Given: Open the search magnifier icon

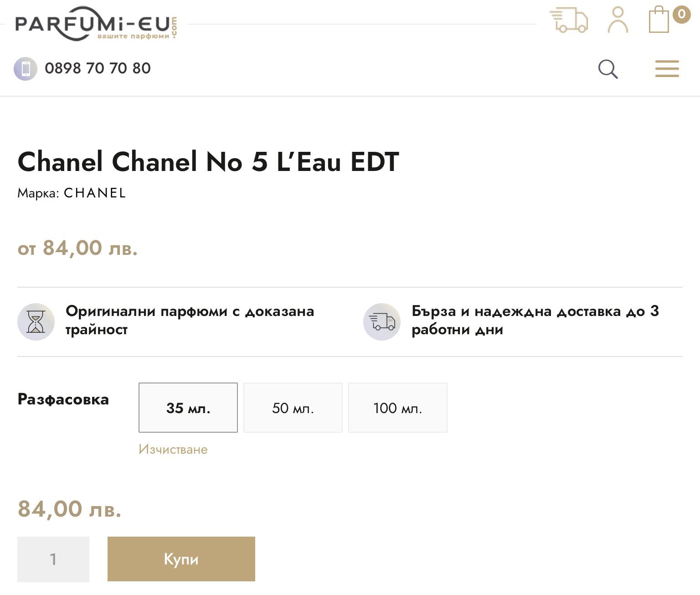Looking at the screenshot, I should point(607,69).
